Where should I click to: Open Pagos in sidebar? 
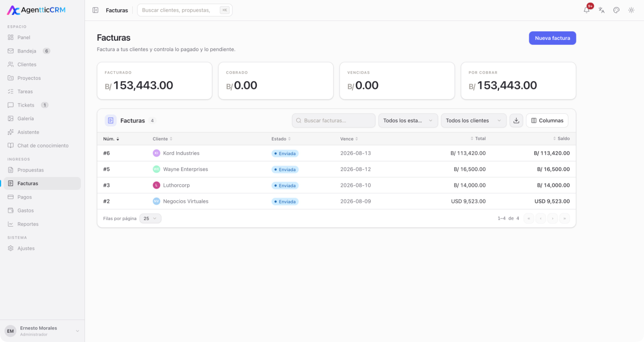pos(42,197)
